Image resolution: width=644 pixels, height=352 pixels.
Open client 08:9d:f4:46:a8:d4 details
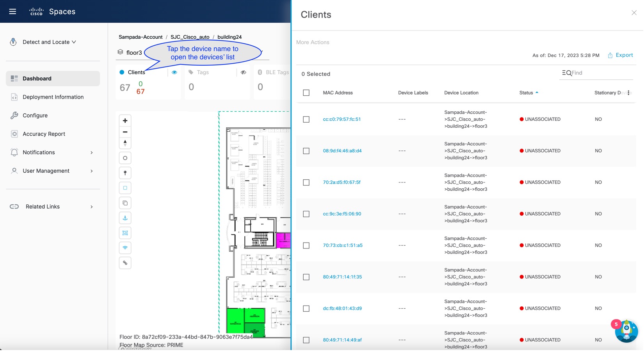342,151
